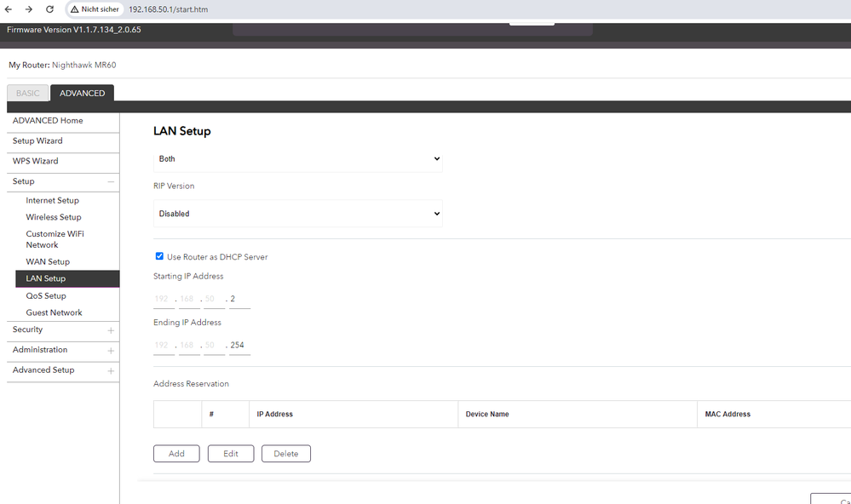Click the page reload icon
The image size is (851, 504).
tap(49, 9)
